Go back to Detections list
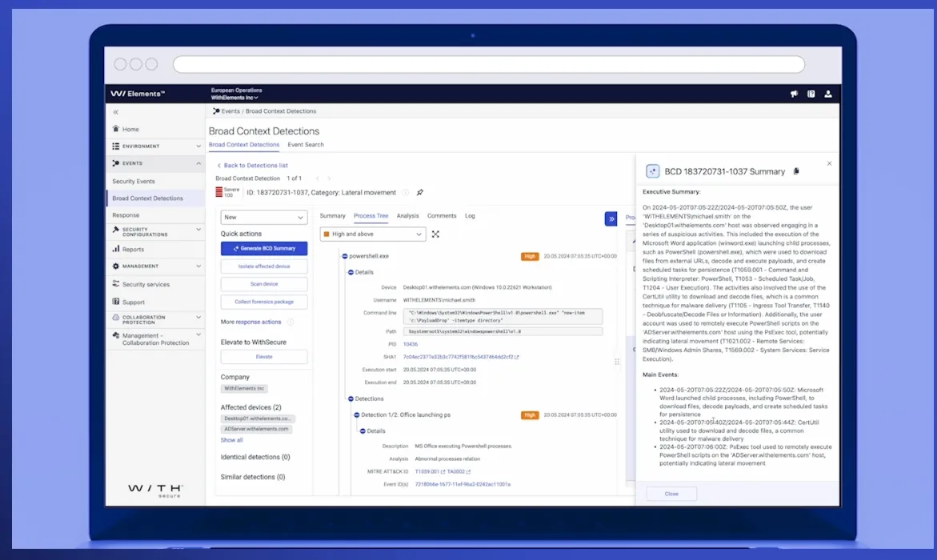The height and width of the screenshot is (560, 937). (x=252, y=166)
